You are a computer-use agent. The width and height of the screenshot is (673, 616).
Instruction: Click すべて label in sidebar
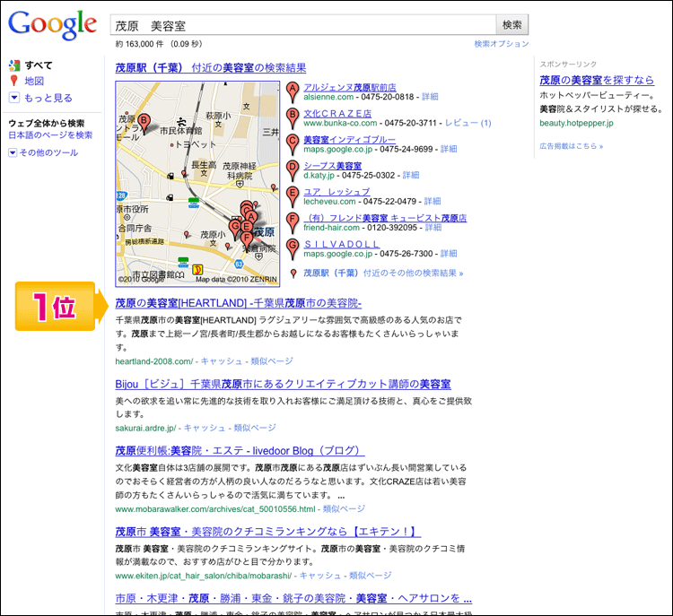39,65
